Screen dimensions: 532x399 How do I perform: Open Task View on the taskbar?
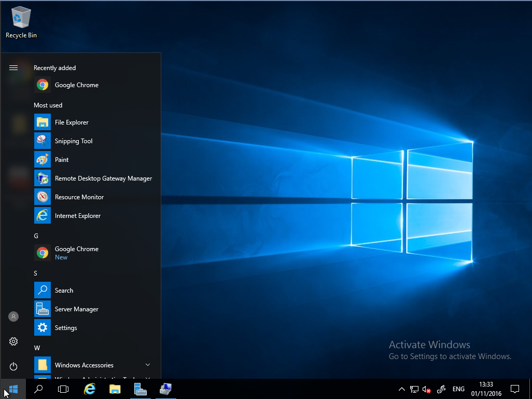[63, 389]
